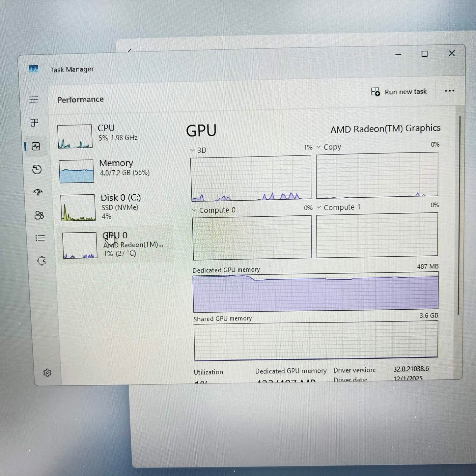Click the '5% 1.98 GHz' CPU value

coord(118,137)
